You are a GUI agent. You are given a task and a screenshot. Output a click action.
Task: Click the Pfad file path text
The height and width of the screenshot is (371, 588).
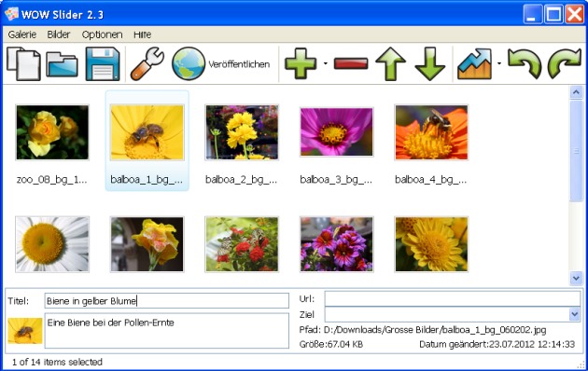[423, 330]
